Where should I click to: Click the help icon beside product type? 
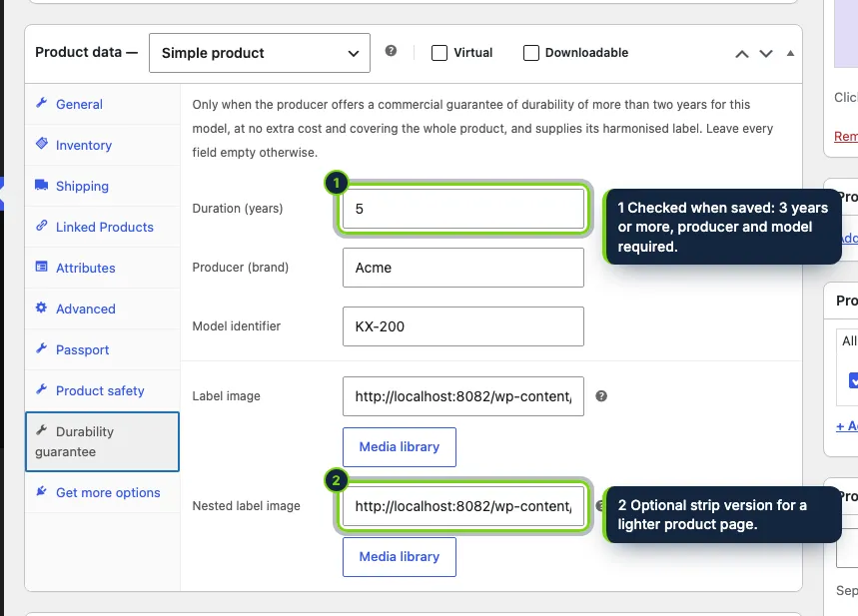pos(391,51)
